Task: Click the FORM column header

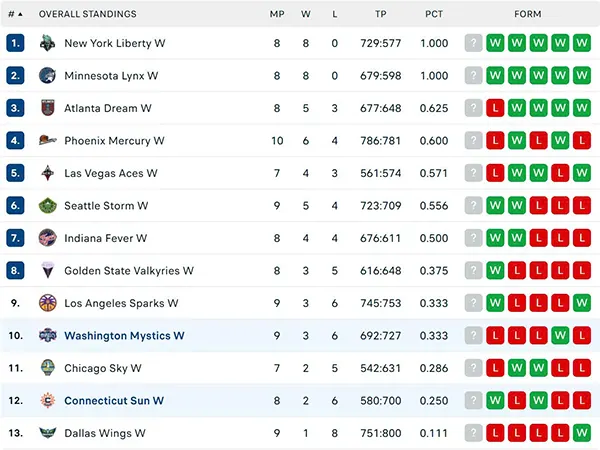Action: coord(528,14)
